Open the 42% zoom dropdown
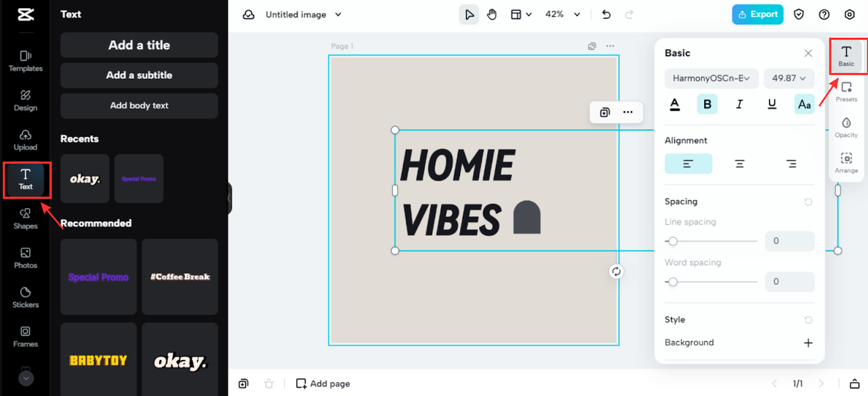The width and height of the screenshot is (868, 396). tap(563, 14)
